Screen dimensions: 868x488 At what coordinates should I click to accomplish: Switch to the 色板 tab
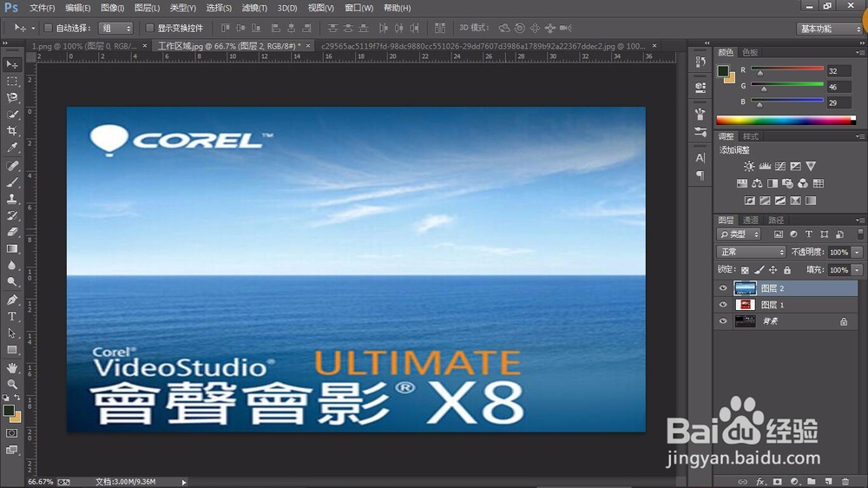(750, 52)
